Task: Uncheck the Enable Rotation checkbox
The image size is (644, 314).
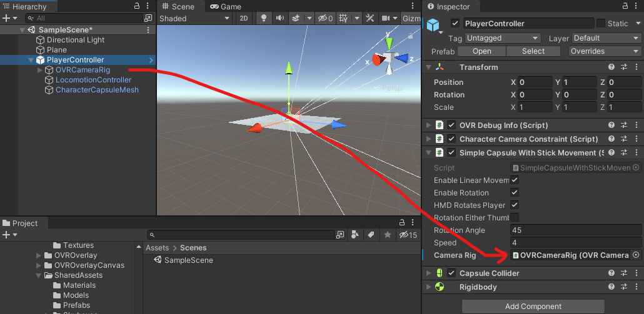Action: (x=515, y=193)
